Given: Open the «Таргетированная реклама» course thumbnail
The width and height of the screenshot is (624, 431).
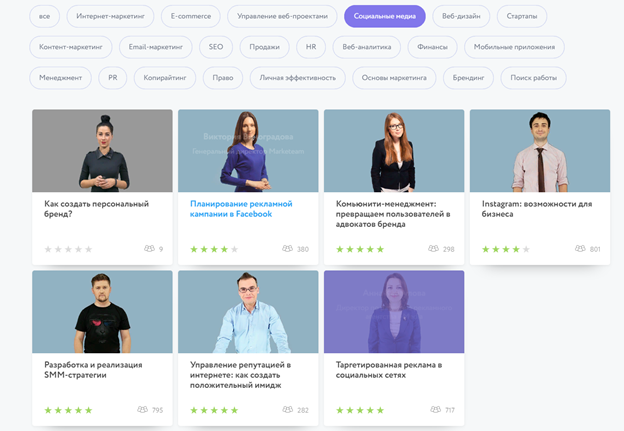Looking at the screenshot, I should pyautogui.click(x=394, y=310).
